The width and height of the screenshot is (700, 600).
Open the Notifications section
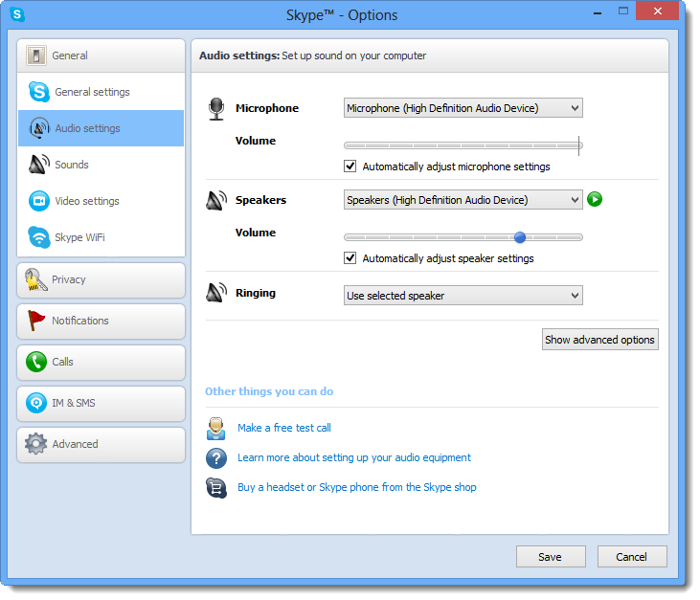point(101,322)
